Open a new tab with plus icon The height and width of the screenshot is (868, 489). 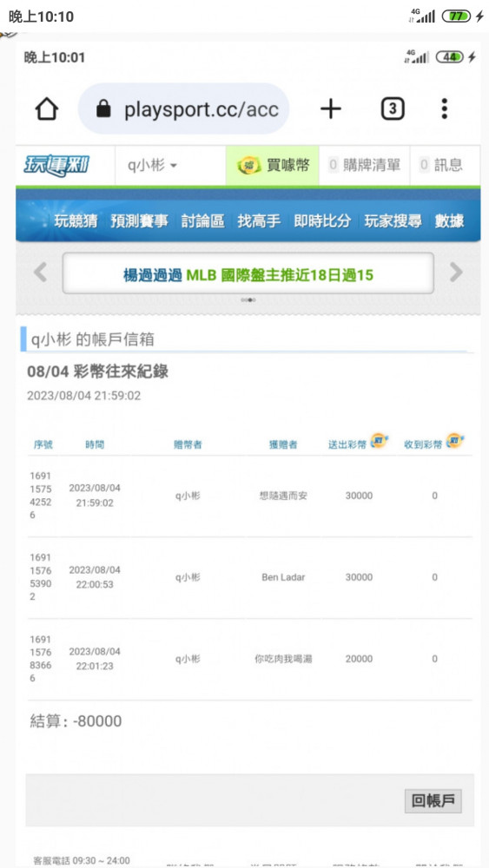pos(331,109)
